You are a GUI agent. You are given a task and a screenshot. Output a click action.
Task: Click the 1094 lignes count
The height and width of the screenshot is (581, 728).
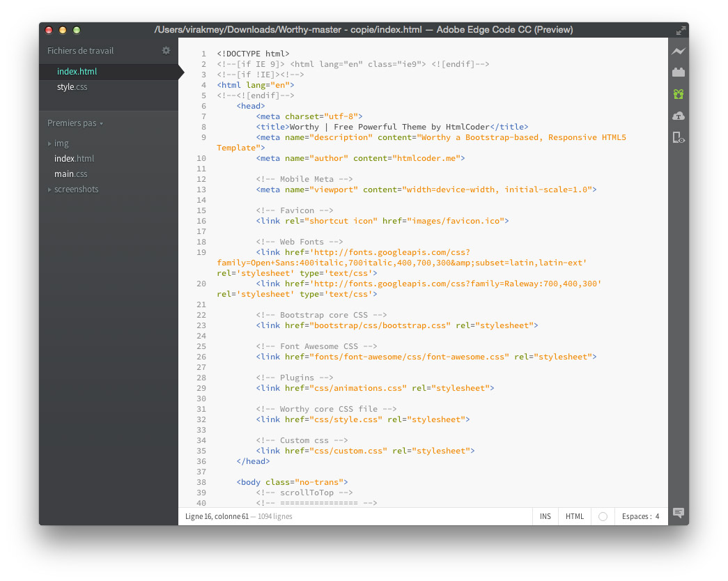coord(275,516)
